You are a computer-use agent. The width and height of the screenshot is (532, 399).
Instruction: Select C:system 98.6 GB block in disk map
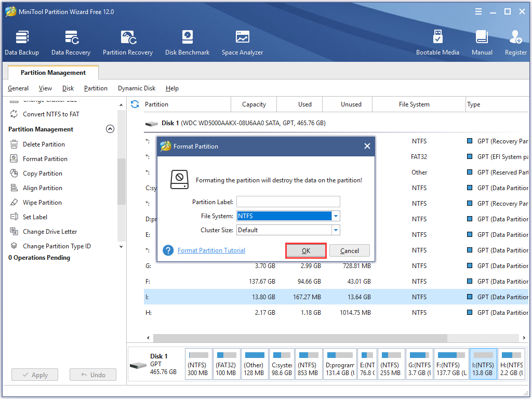click(282, 364)
